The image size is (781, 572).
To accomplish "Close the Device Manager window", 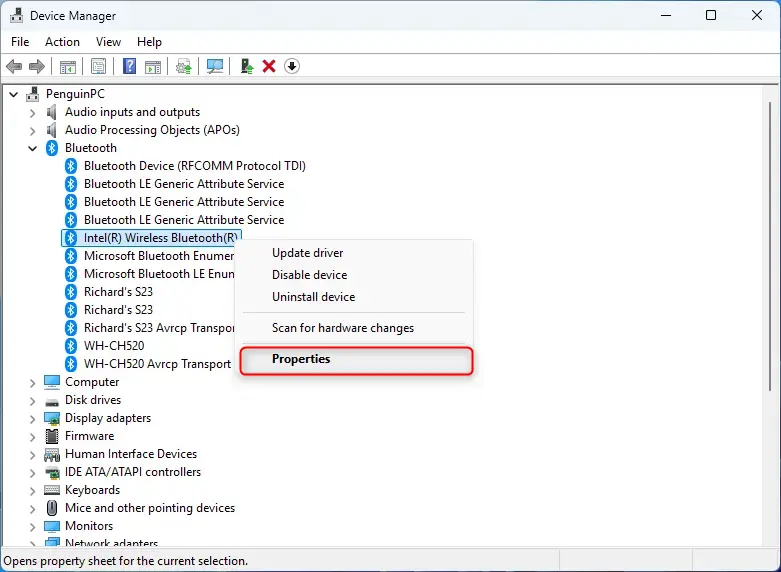I will click(x=757, y=15).
